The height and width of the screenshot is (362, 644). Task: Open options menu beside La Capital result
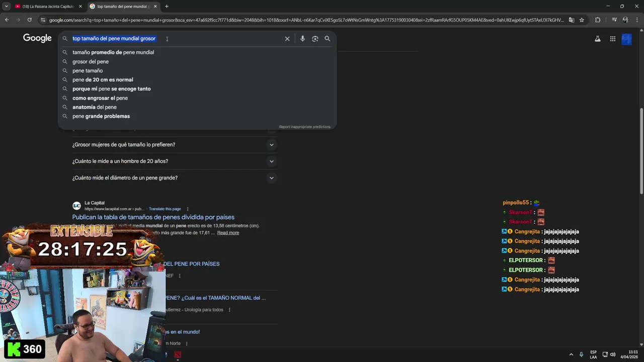click(188, 209)
